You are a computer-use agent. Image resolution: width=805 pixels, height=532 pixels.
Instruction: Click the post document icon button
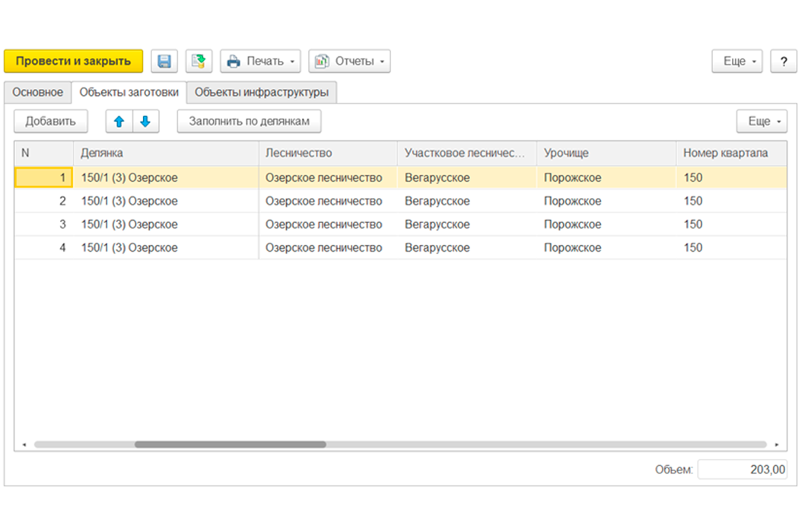pos(199,61)
